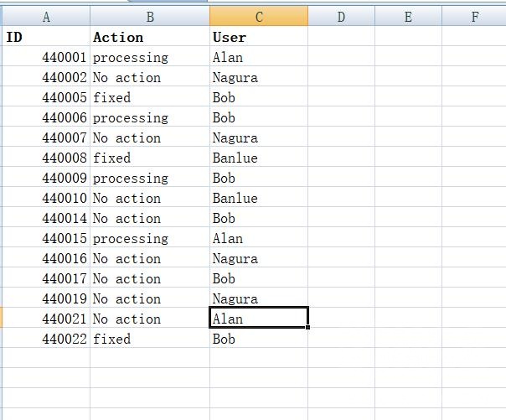This screenshot has width=506, height=420.
Task: Select column A header
Action: tap(46, 17)
